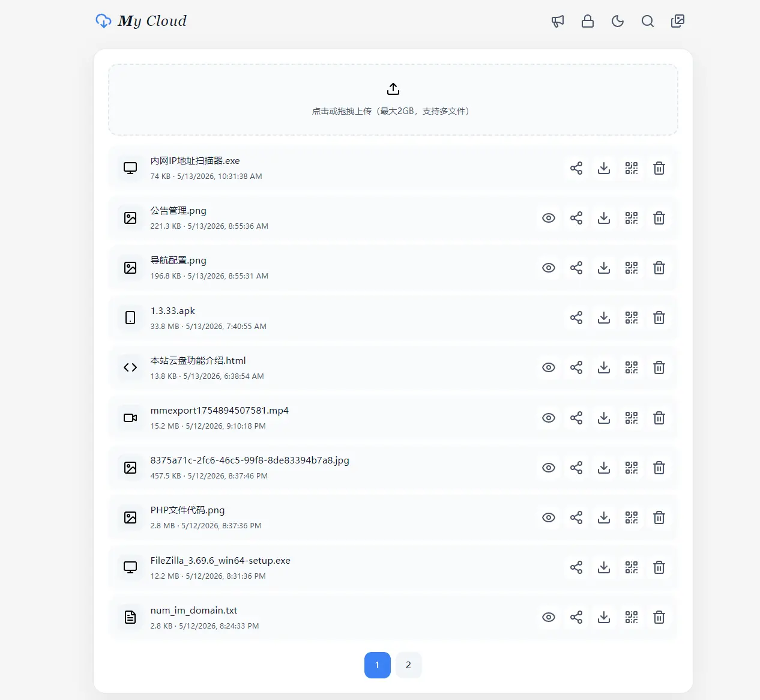Delete 1.3.33.apk file
760x700 pixels.
pyautogui.click(x=659, y=318)
